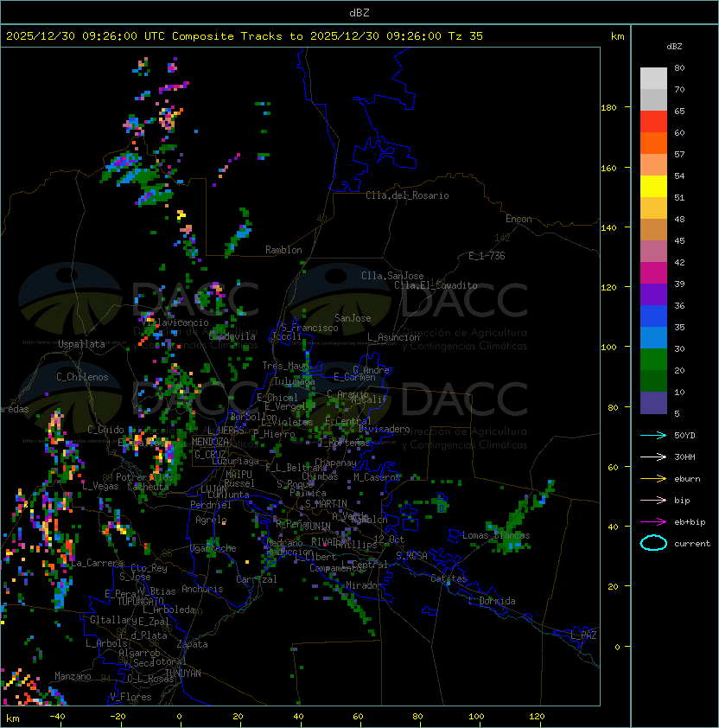Click the LUJAN town label

click(x=213, y=489)
